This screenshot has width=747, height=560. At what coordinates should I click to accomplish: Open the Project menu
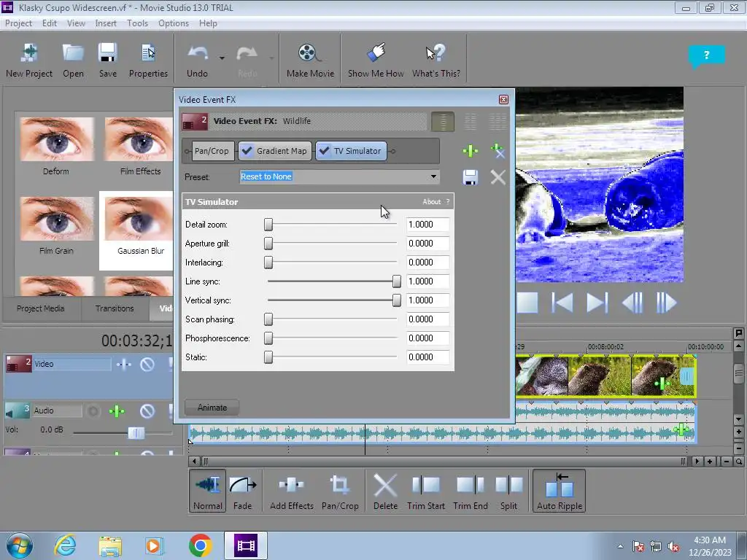click(x=18, y=23)
